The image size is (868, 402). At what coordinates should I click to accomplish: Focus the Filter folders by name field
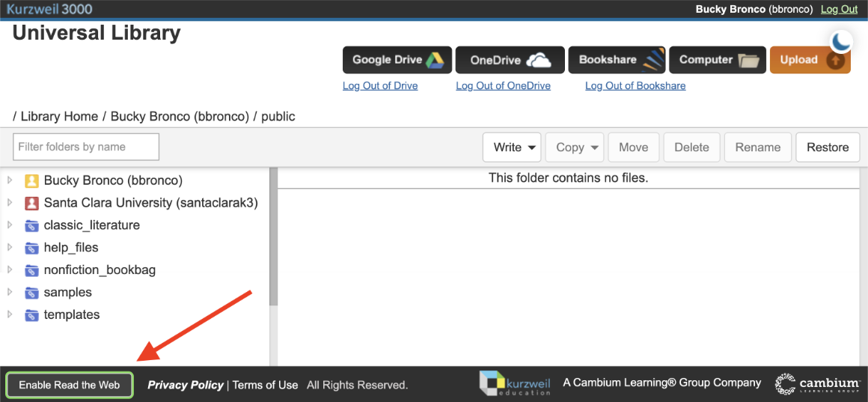coord(86,147)
